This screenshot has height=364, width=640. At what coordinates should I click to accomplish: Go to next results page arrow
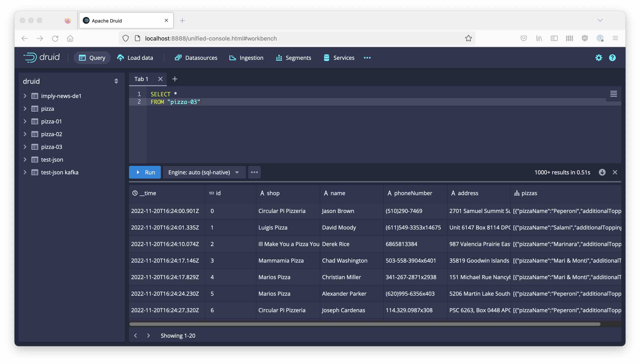coord(148,336)
